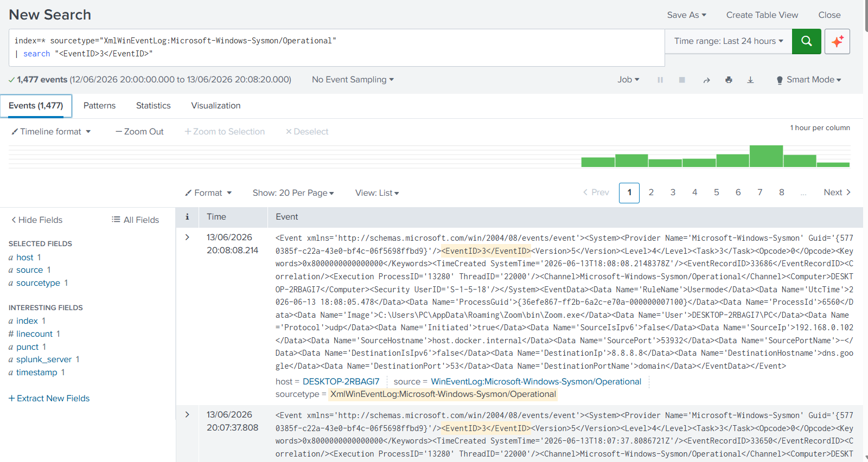
Task: Go to results page 8
Action: [781, 193]
